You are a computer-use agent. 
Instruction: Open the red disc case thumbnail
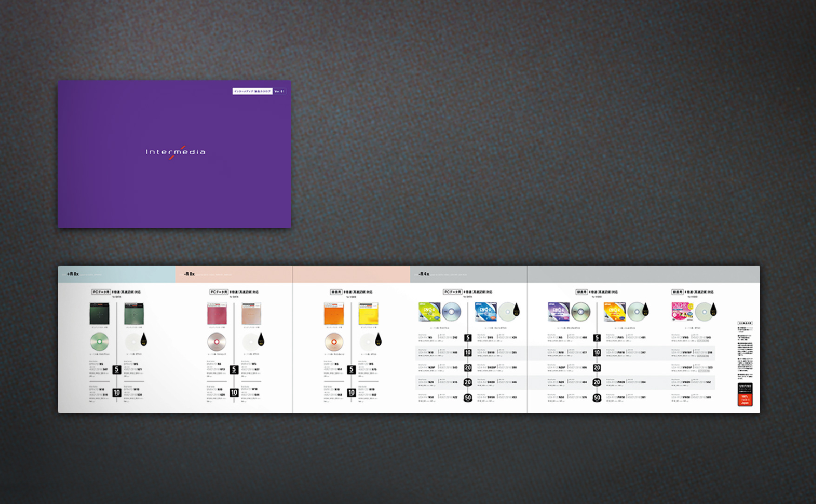pos(217,314)
